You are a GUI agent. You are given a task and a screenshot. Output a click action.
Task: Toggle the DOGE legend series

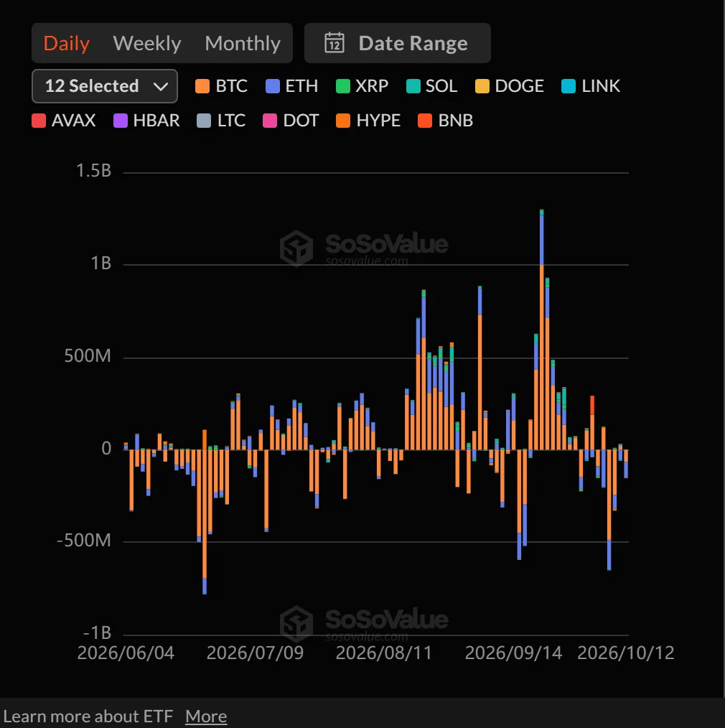tap(509, 86)
